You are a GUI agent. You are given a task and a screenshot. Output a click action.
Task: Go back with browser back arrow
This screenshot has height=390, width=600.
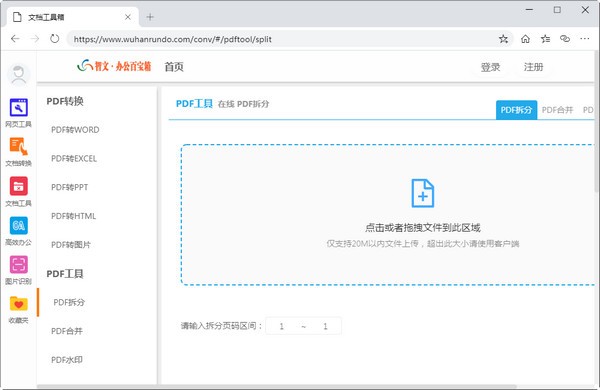click(x=15, y=39)
